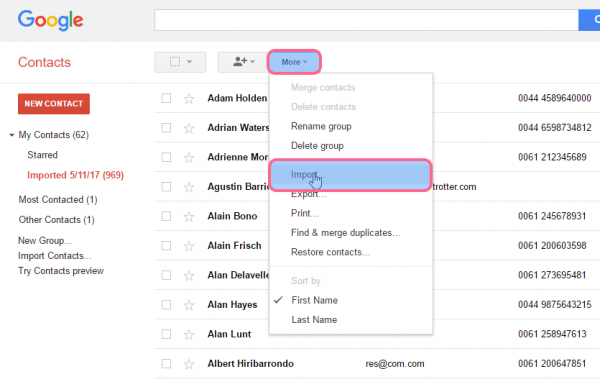Open the More dropdown button
This screenshot has width=600, height=387.
[294, 62]
